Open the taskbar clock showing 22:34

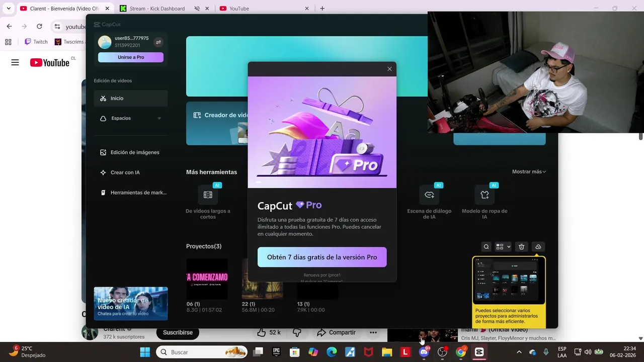point(623,352)
